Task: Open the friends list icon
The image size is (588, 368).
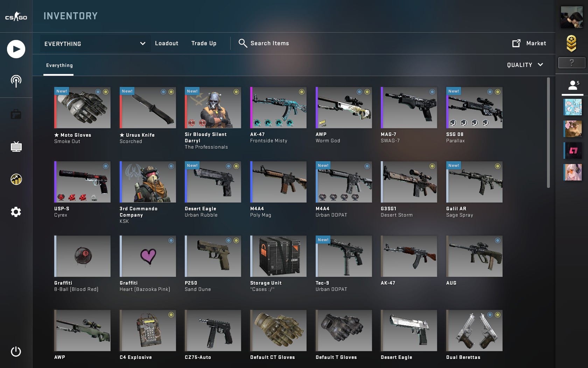Action: pyautogui.click(x=573, y=85)
